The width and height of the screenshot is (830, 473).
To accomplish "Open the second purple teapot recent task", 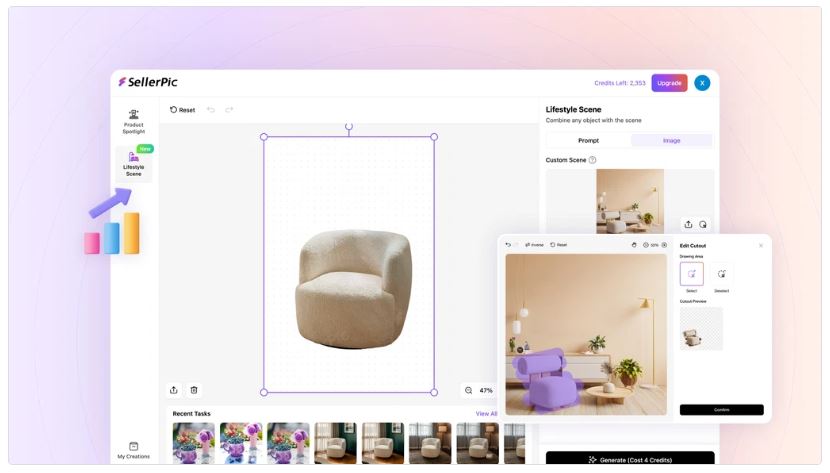I will coord(241,443).
